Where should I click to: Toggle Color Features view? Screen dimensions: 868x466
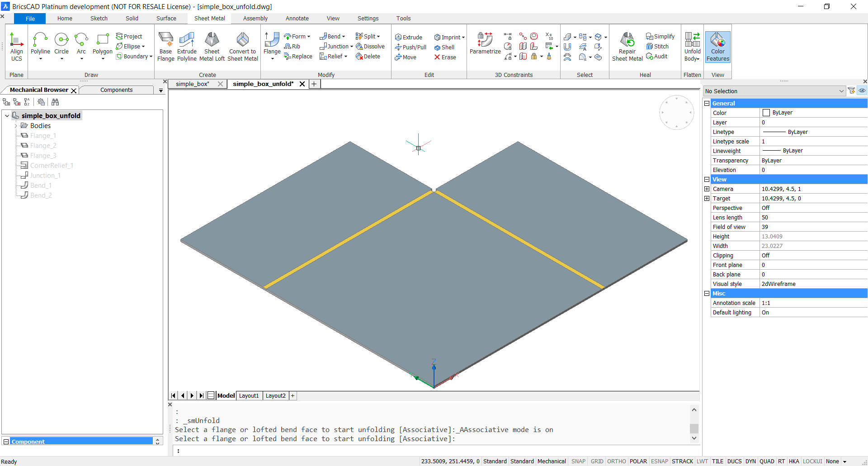point(717,47)
